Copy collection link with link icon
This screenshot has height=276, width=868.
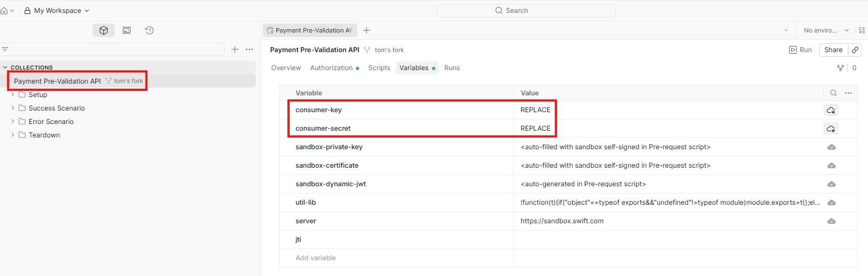[x=855, y=50]
